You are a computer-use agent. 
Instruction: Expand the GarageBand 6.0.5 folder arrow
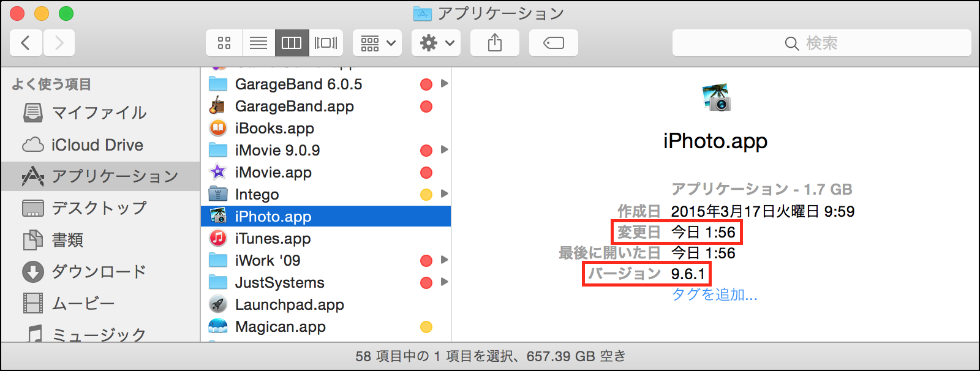click(445, 84)
